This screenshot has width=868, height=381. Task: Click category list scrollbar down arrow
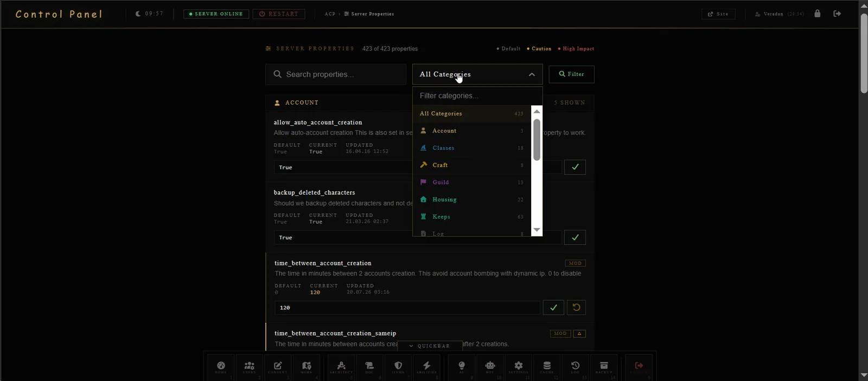click(x=537, y=230)
